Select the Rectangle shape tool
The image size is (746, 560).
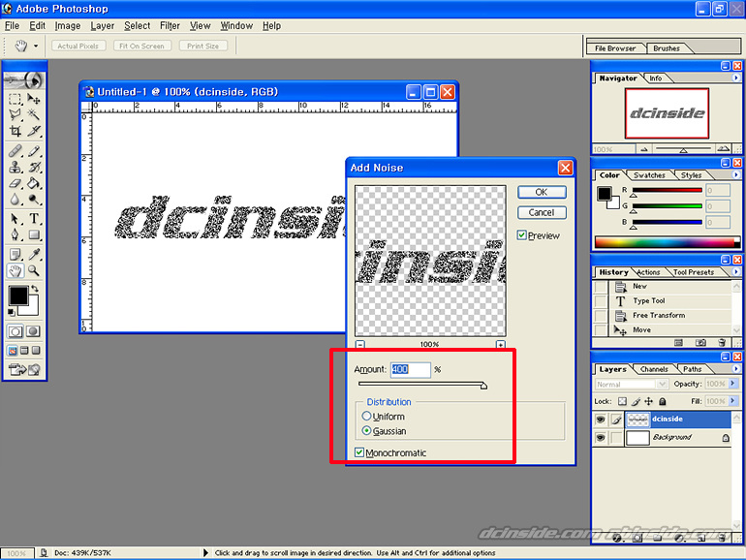coord(33,234)
